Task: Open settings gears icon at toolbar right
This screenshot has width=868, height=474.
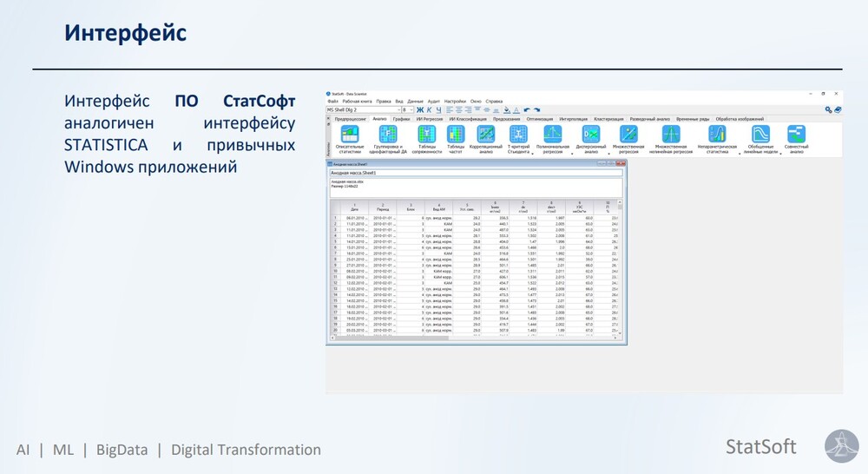Action: pyautogui.click(x=829, y=110)
